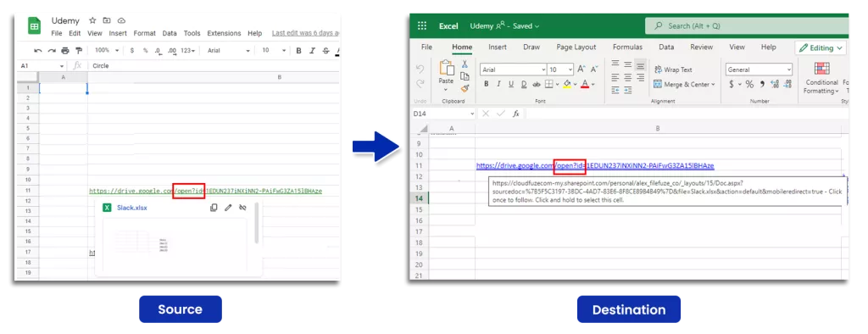Viewport: 868px width, 334px height.
Task: Click the Slack.xlsx link in preview card
Action: [x=131, y=208]
